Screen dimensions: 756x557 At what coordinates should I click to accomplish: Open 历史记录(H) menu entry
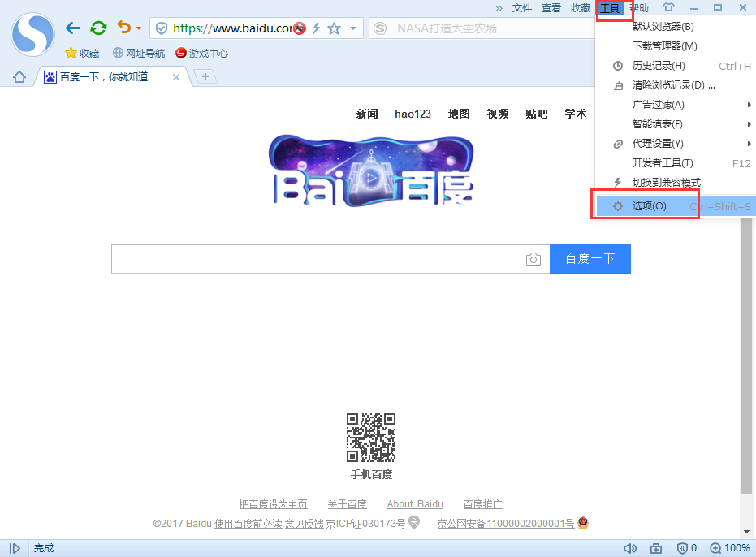[659, 66]
